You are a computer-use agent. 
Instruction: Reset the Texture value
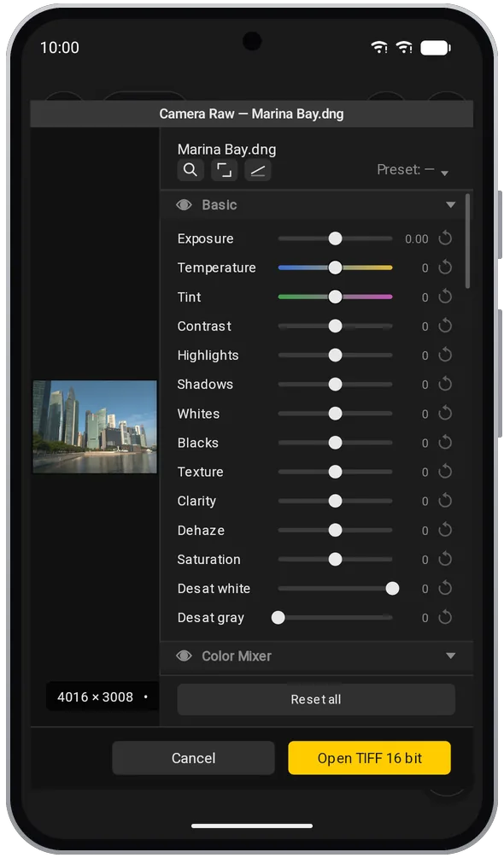tap(445, 472)
